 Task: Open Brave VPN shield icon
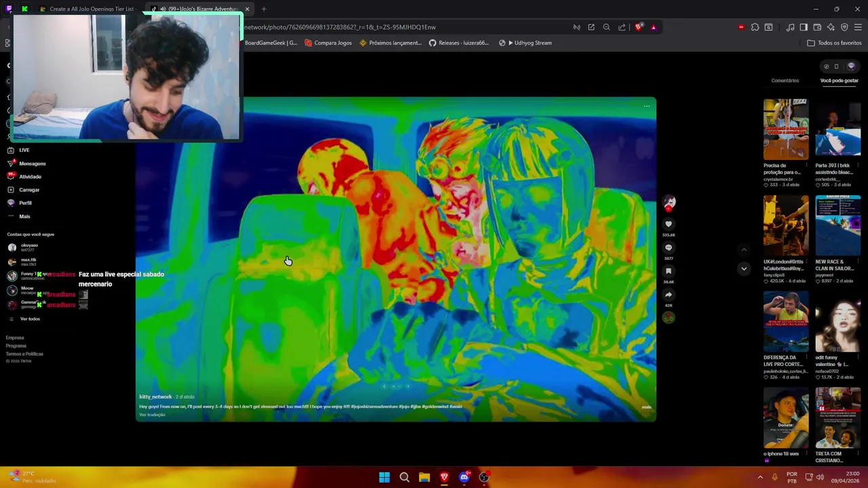[x=844, y=27]
